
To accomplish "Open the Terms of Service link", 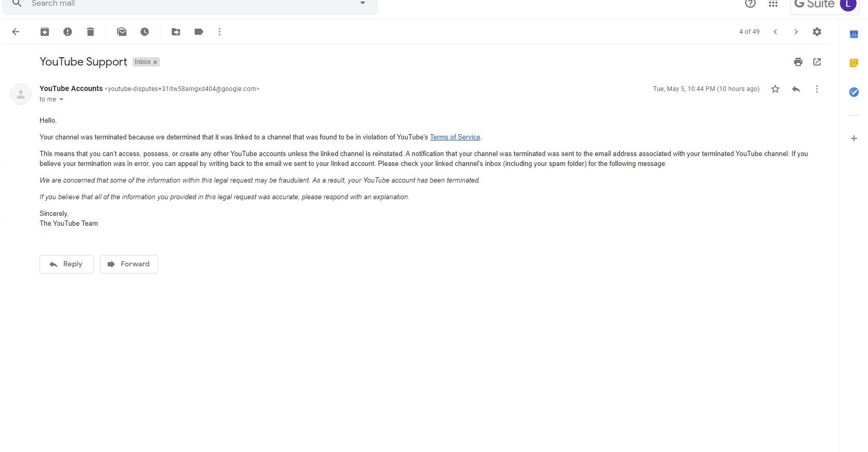I will [x=455, y=137].
